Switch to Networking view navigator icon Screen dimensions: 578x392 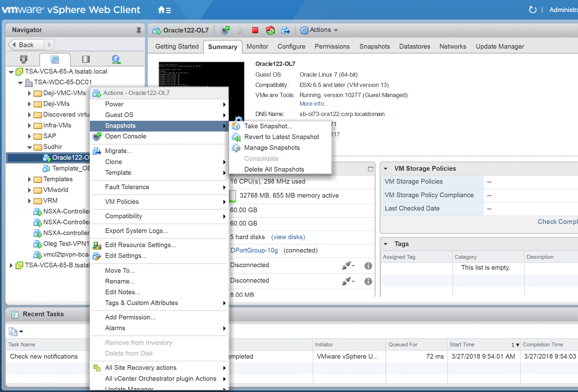(116, 59)
